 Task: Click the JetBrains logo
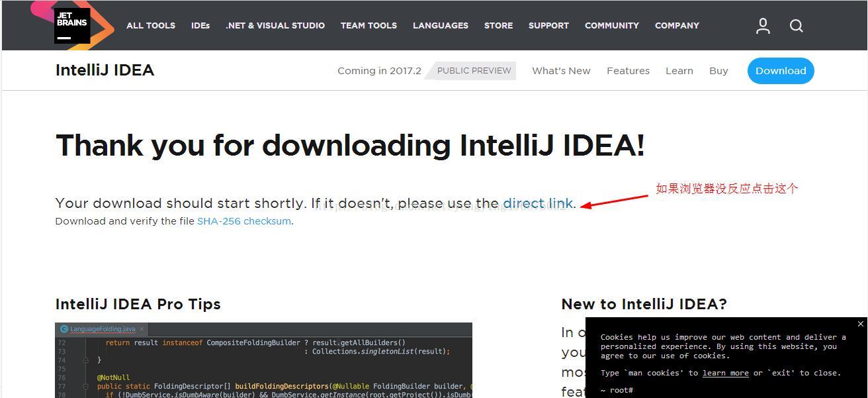tap(72, 26)
